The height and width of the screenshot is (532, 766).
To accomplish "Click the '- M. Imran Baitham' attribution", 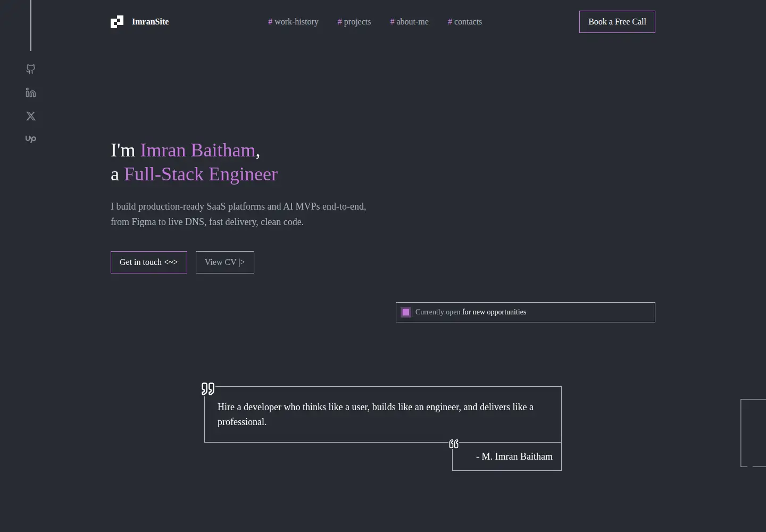I will 514,456.
